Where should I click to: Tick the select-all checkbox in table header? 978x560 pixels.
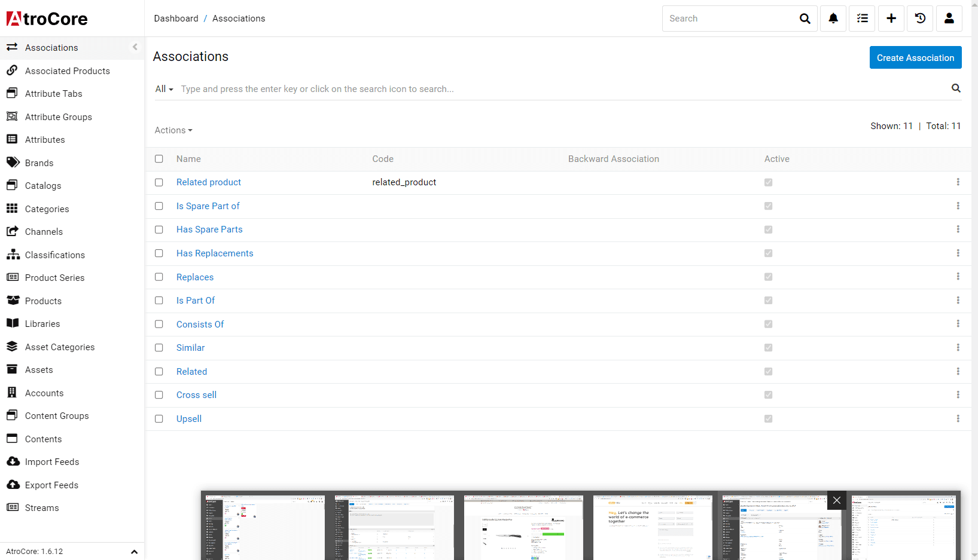(159, 159)
